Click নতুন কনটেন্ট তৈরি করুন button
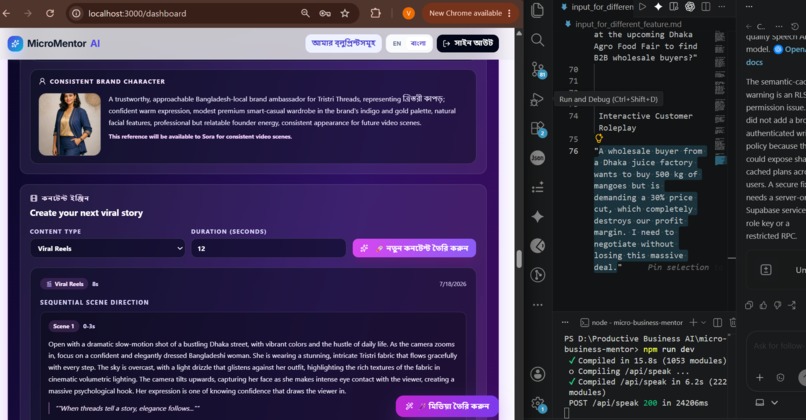806x420 pixels. (414, 248)
